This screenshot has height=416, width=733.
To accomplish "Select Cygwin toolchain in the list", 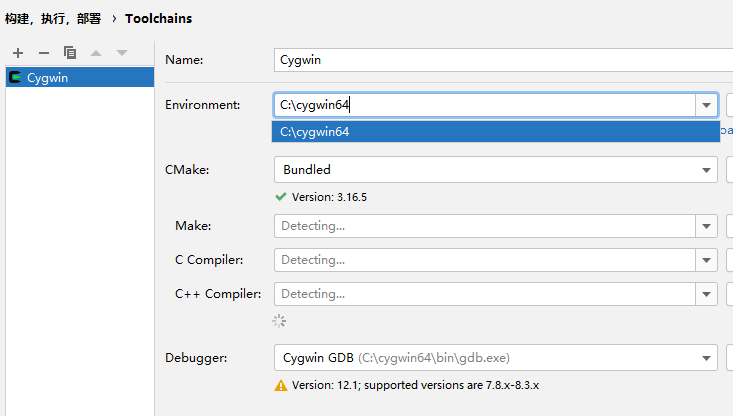I will (x=80, y=78).
